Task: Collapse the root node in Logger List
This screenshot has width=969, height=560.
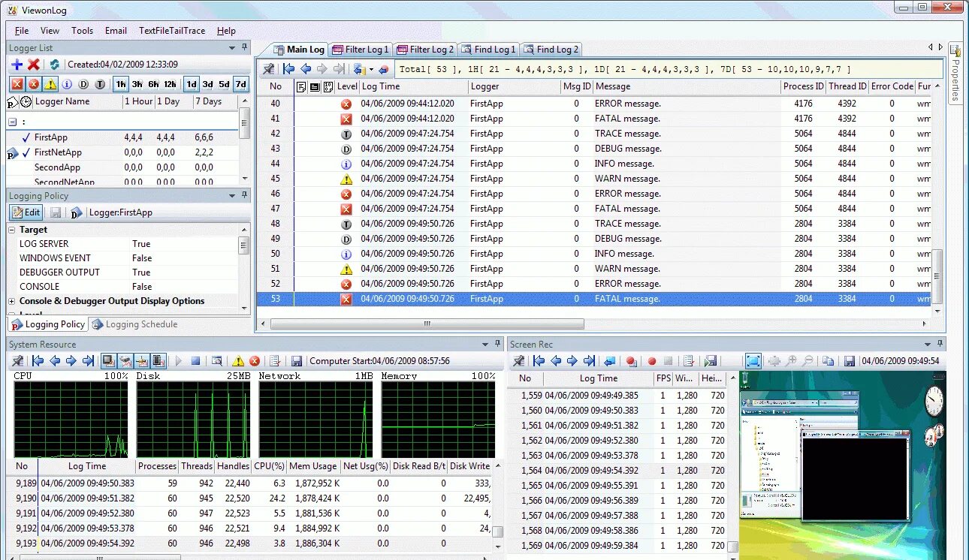Action: [12, 122]
